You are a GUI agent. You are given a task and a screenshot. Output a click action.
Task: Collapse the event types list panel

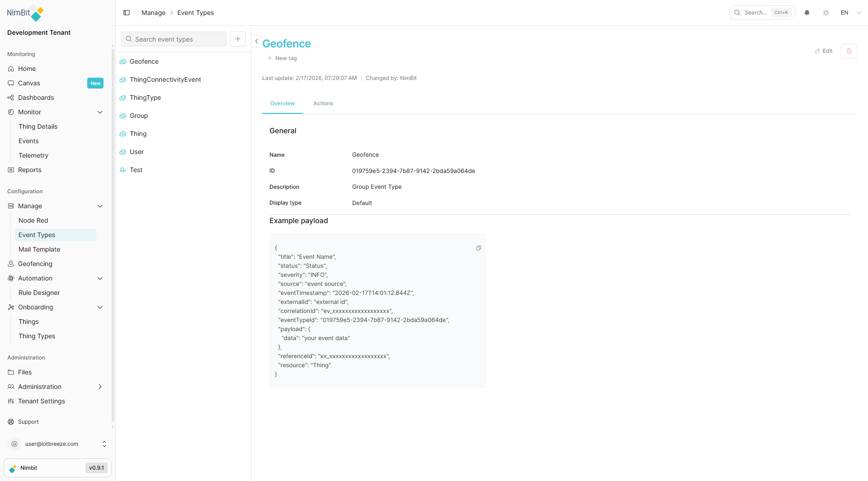pos(256,41)
